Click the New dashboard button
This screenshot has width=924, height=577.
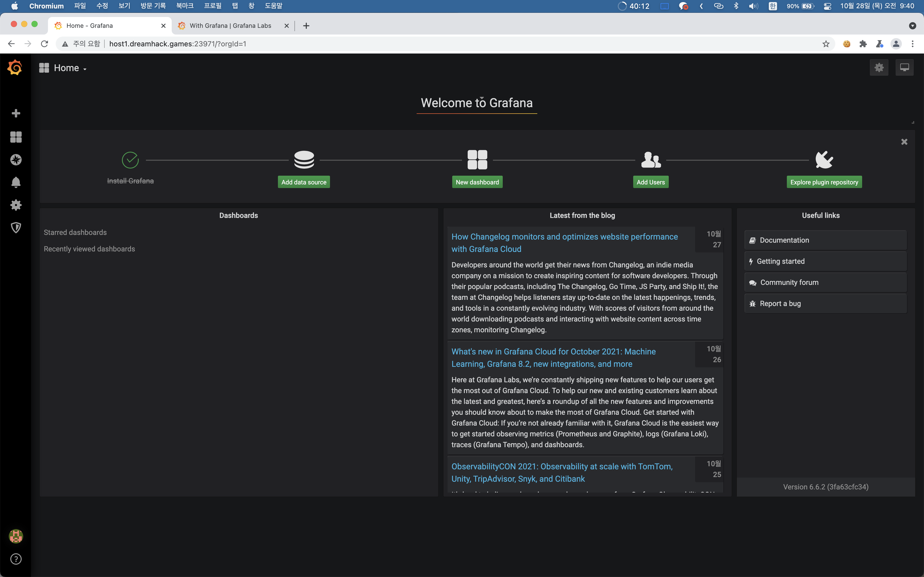(x=477, y=182)
